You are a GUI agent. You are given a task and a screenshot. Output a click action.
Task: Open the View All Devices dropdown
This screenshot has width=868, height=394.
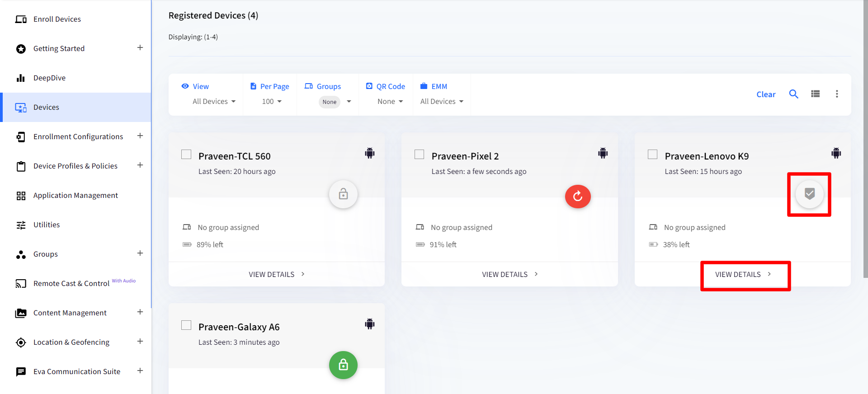point(214,102)
